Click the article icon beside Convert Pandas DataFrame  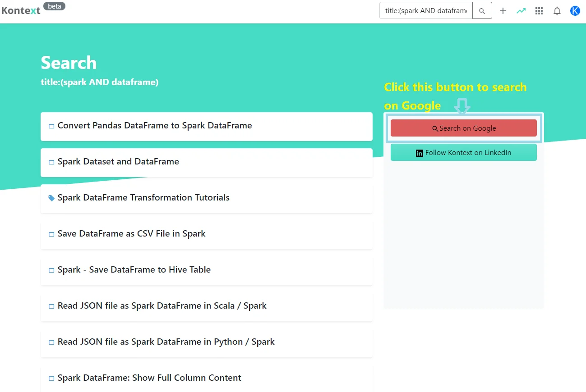coord(51,126)
